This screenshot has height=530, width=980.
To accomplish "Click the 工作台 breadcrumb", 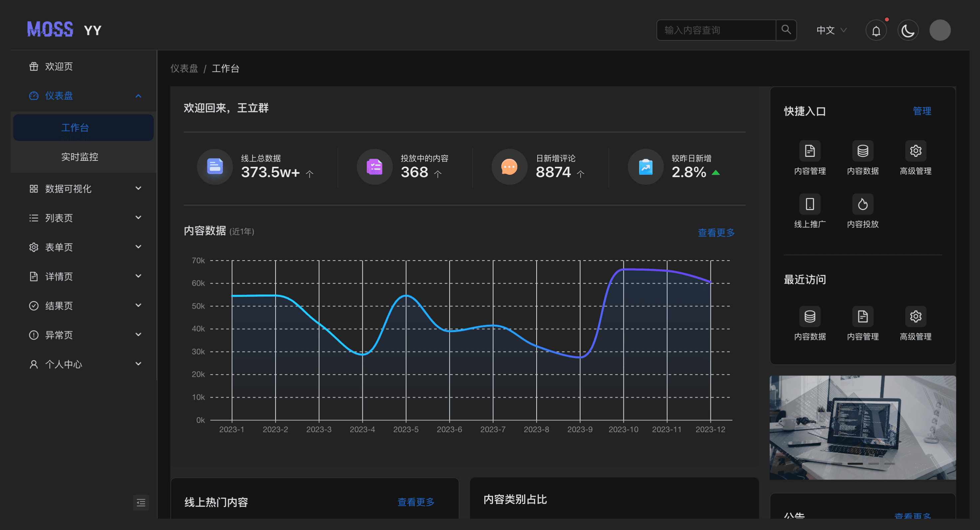I will (x=225, y=69).
